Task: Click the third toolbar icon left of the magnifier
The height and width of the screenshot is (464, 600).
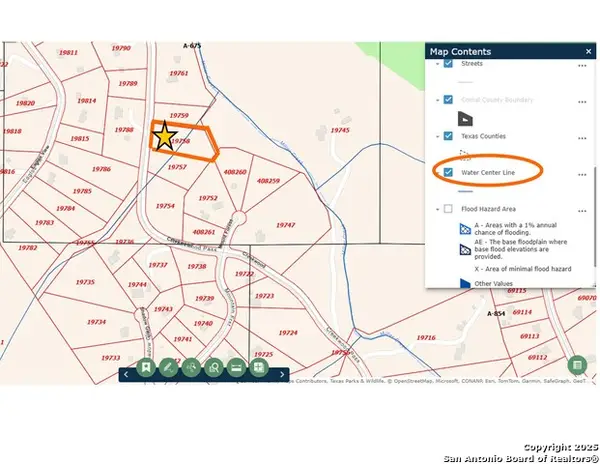Action: [x=191, y=368]
